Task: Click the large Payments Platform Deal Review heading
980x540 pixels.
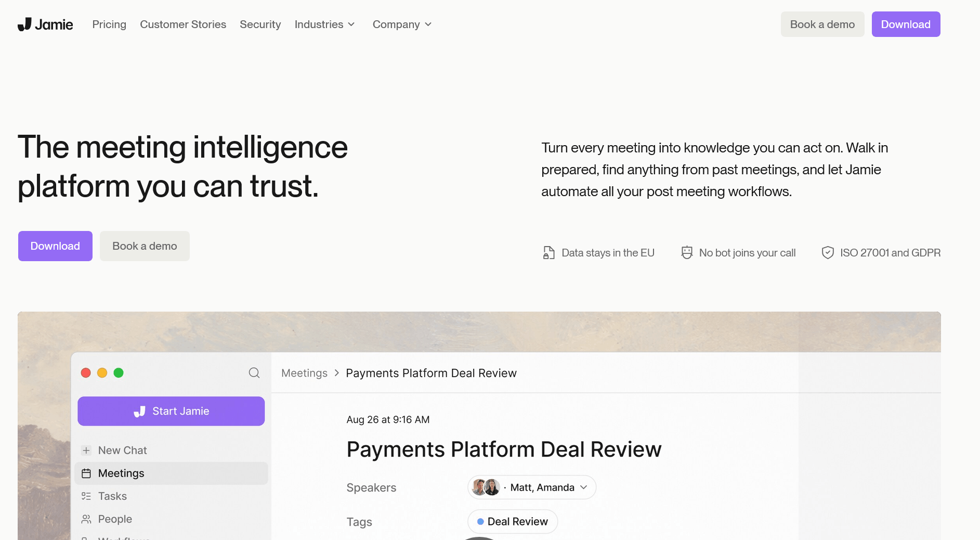Action: pyautogui.click(x=504, y=449)
